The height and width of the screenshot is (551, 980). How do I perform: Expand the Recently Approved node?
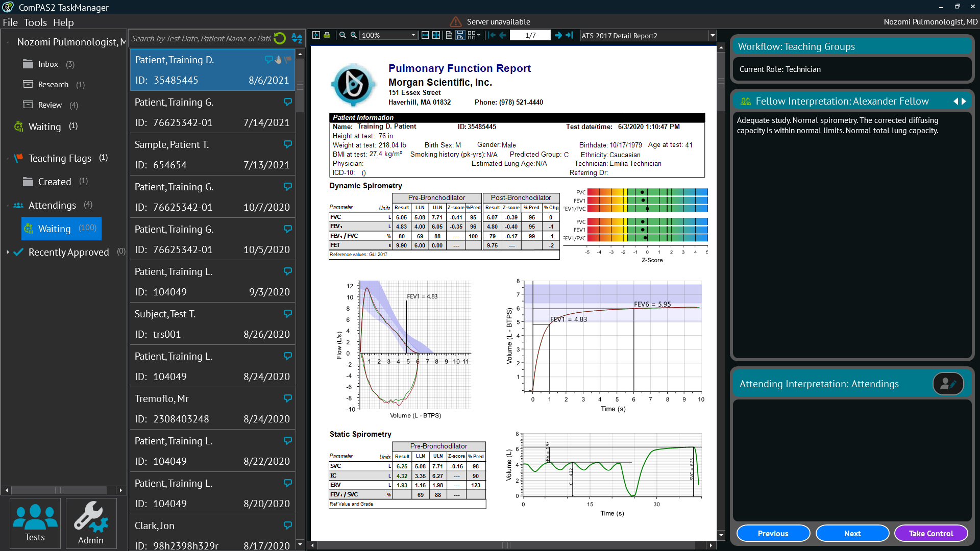point(8,252)
